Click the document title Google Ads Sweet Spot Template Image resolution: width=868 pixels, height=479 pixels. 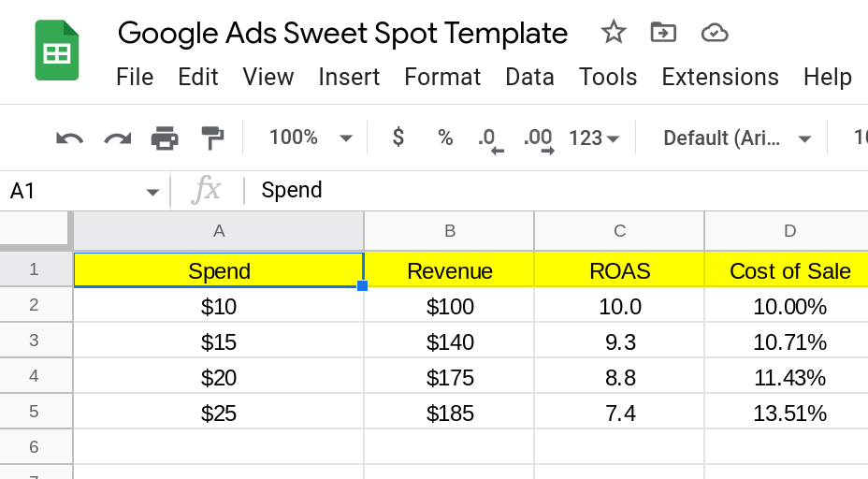[342, 34]
